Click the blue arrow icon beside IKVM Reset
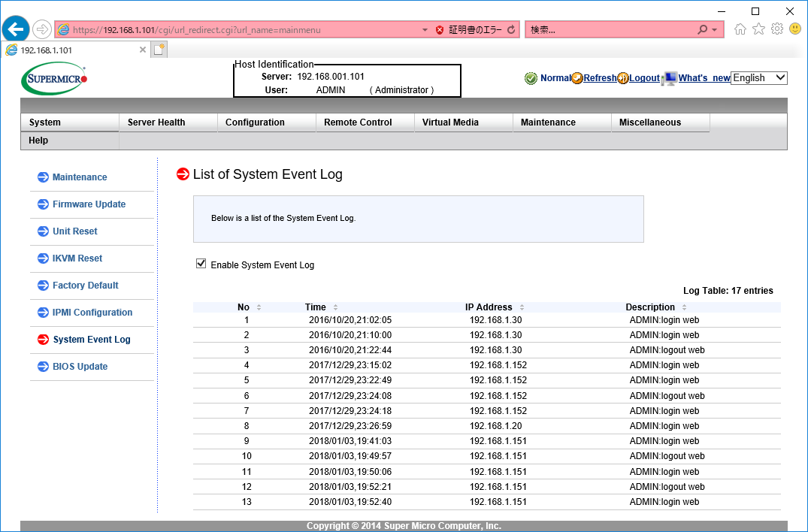The height and width of the screenshot is (532, 808). point(44,258)
